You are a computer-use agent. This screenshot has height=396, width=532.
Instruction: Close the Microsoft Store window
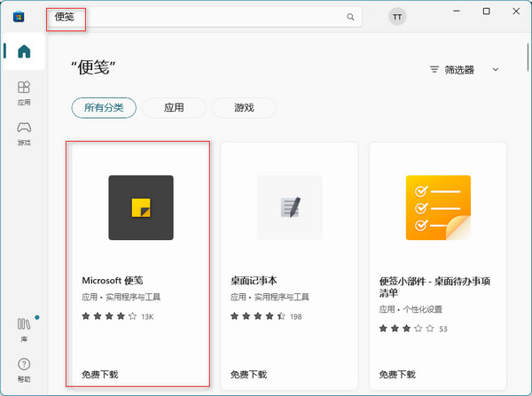pyautogui.click(x=516, y=12)
